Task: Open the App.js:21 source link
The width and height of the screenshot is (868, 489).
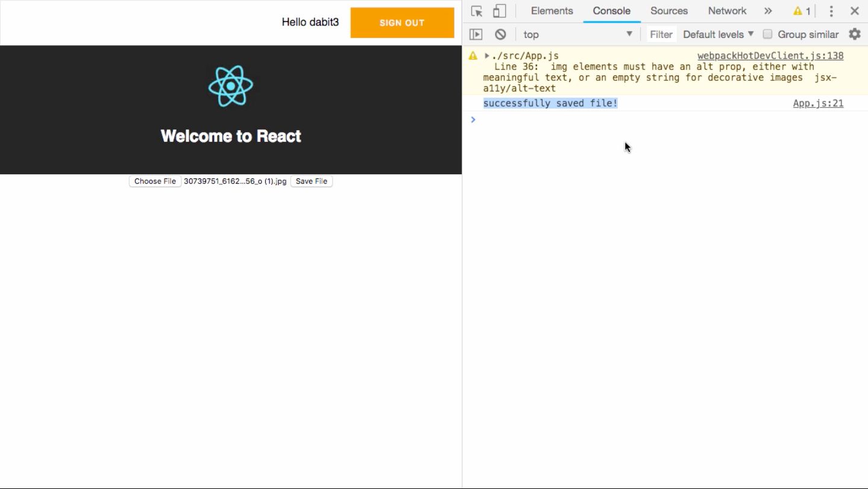Action: 818,104
